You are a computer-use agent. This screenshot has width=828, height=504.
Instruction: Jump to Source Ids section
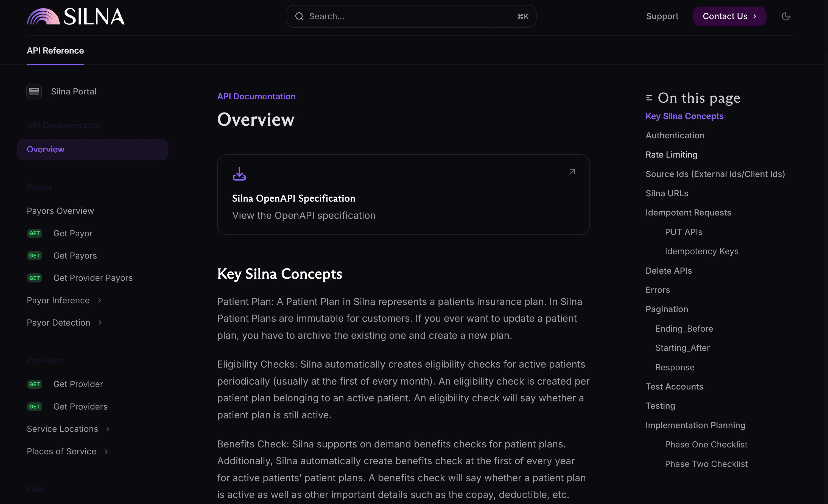click(x=715, y=174)
